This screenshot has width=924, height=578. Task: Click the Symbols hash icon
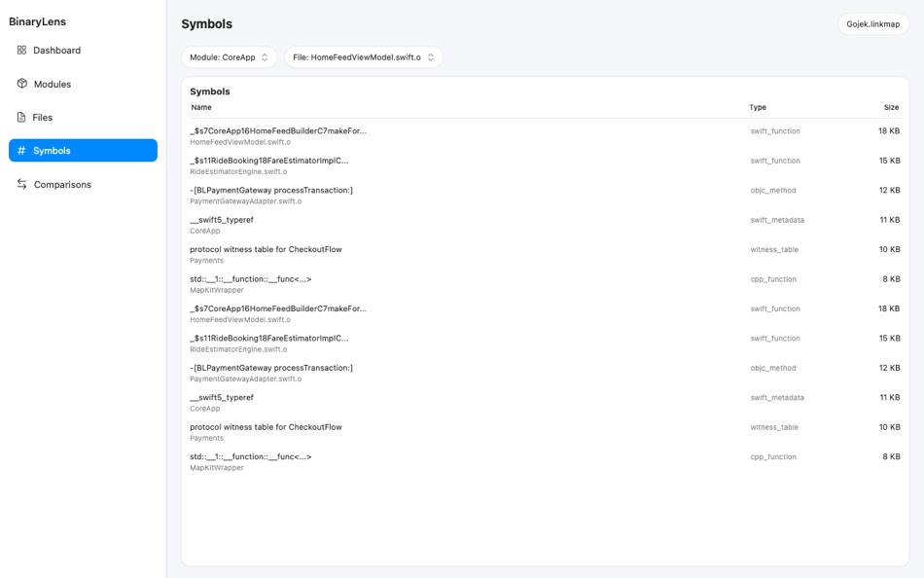pyautogui.click(x=20, y=150)
